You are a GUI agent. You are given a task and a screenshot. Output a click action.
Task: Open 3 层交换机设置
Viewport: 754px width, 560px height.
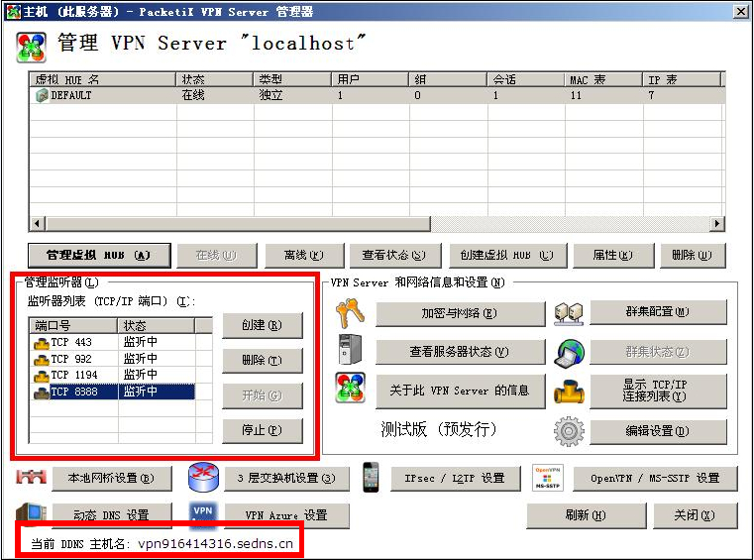pos(286,478)
